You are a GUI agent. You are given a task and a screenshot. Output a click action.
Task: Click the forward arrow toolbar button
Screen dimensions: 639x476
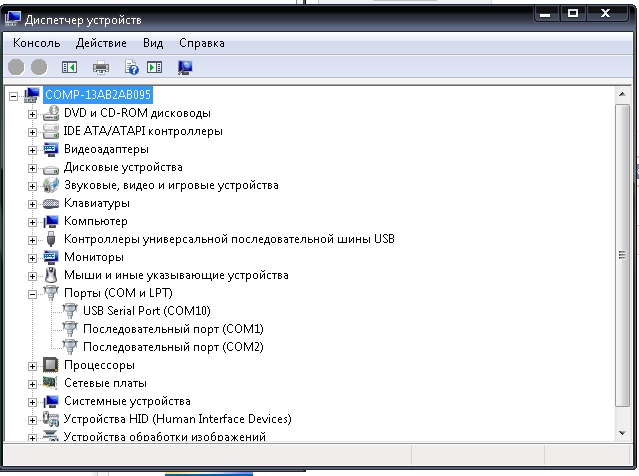click(x=39, y=67)
